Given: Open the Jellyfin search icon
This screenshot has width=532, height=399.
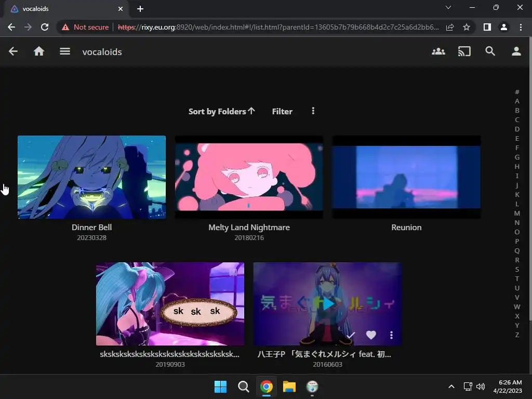Looking at the screenshot, I should pyautogui.click(x=490, y=51).
